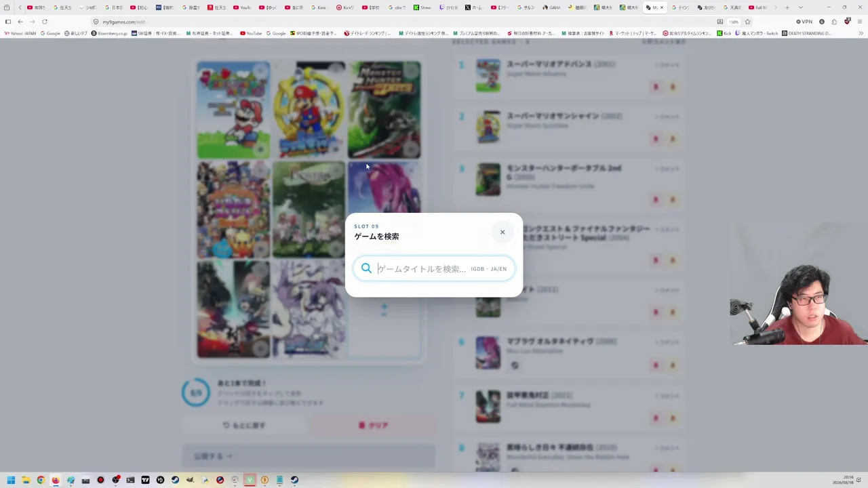The width and height of the screenshot is (868, 488).
Task: Close the ゲームを検索 dialog
Action: tap(502, 232)
